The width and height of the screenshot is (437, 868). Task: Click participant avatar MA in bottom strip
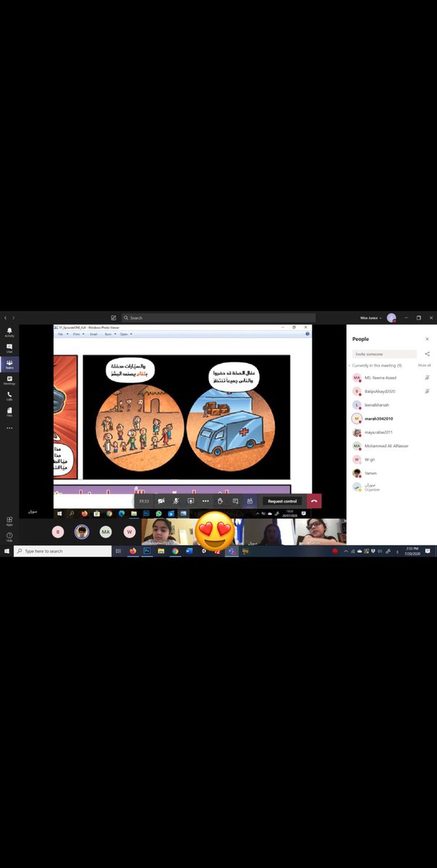point(106,532)
